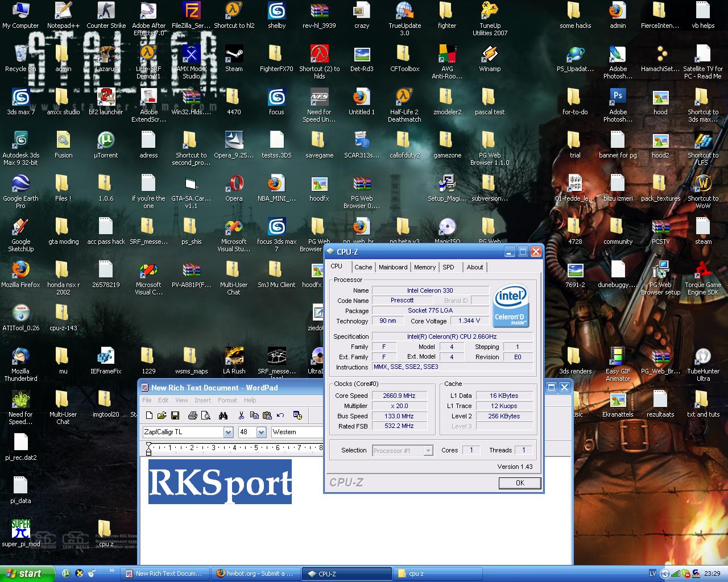Open the WordPad Insert menu
The width and height of the screenshot is (728, 582).
[x=202, y=400]
